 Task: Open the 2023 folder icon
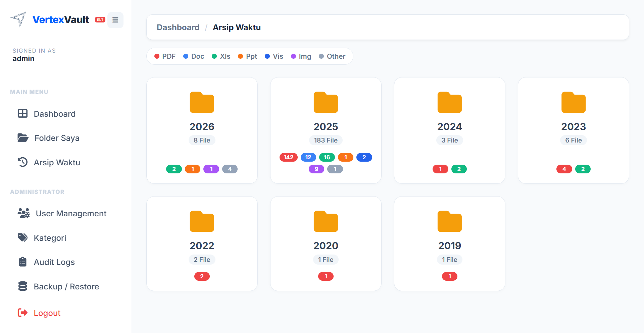(x=574, y=102)
